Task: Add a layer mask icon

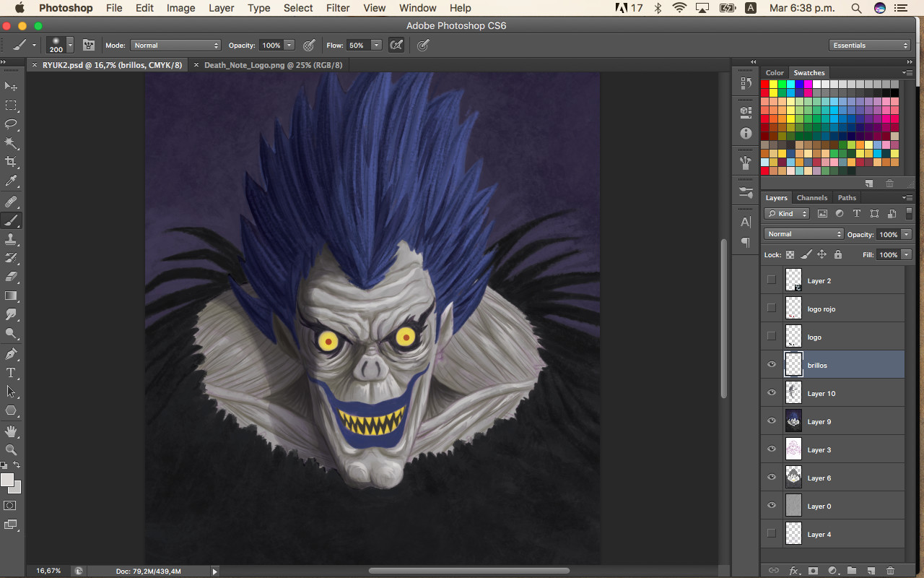Action: [813, 570]
